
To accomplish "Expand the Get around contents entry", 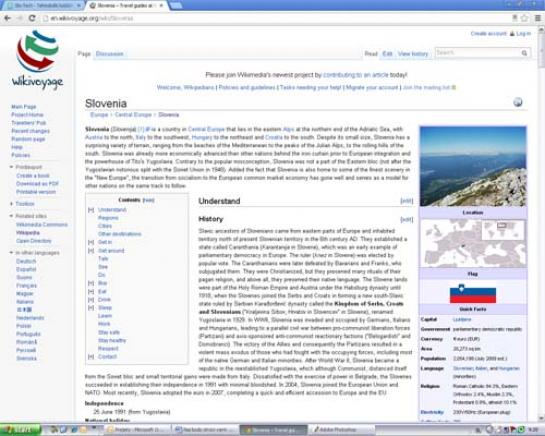I will click(x=91, y=251).
